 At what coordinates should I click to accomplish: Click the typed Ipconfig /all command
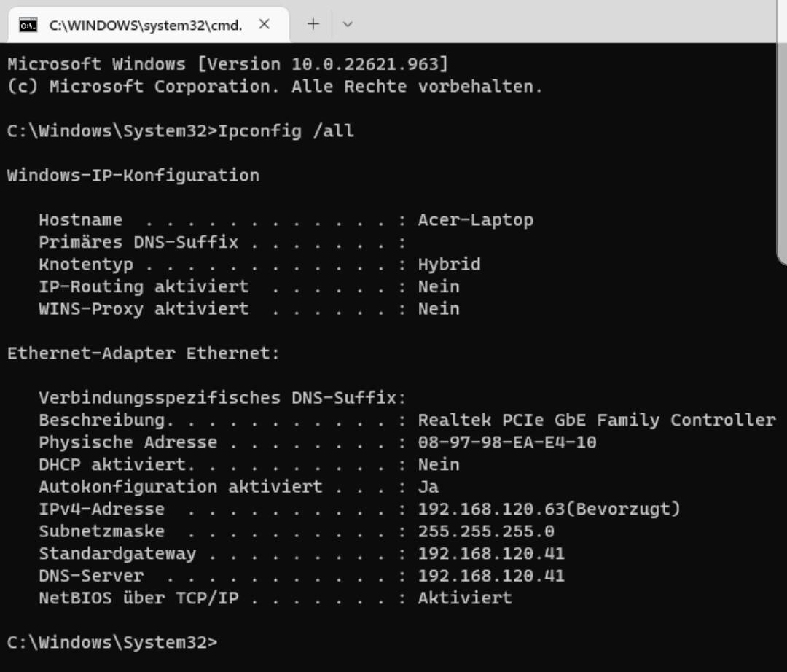pyautogui.click(x=286, y=131)
